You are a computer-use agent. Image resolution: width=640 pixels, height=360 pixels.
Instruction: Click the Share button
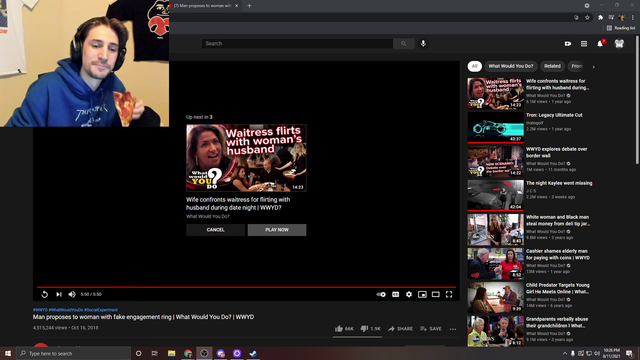400,329
